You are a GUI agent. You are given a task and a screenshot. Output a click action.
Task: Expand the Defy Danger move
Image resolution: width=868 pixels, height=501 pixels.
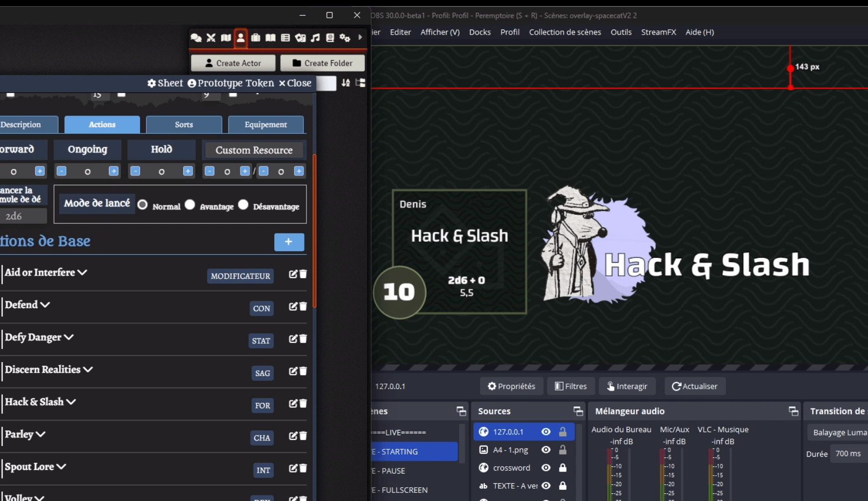69,337
